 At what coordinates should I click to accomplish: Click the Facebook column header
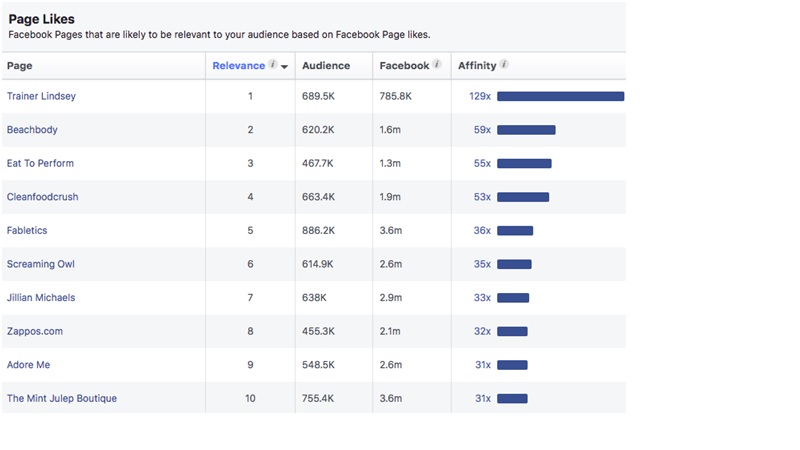pyautogui.click(x=404, y=66)
